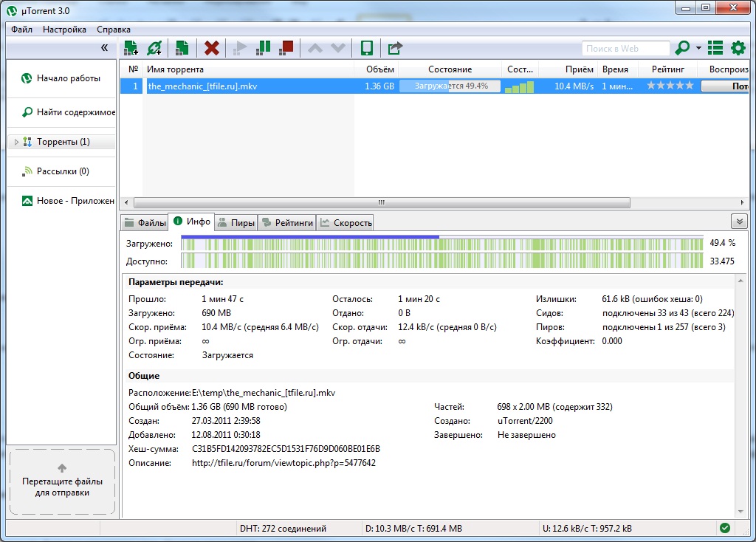Click the download progress bar for the_mechanic
The height and width of the screenshot is (542, 756).
point(450,86)
